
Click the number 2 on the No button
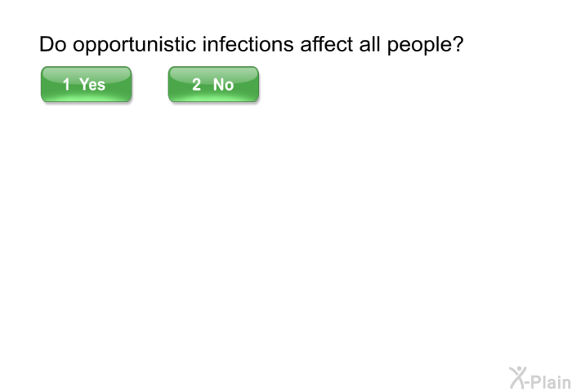pos(196,85)
